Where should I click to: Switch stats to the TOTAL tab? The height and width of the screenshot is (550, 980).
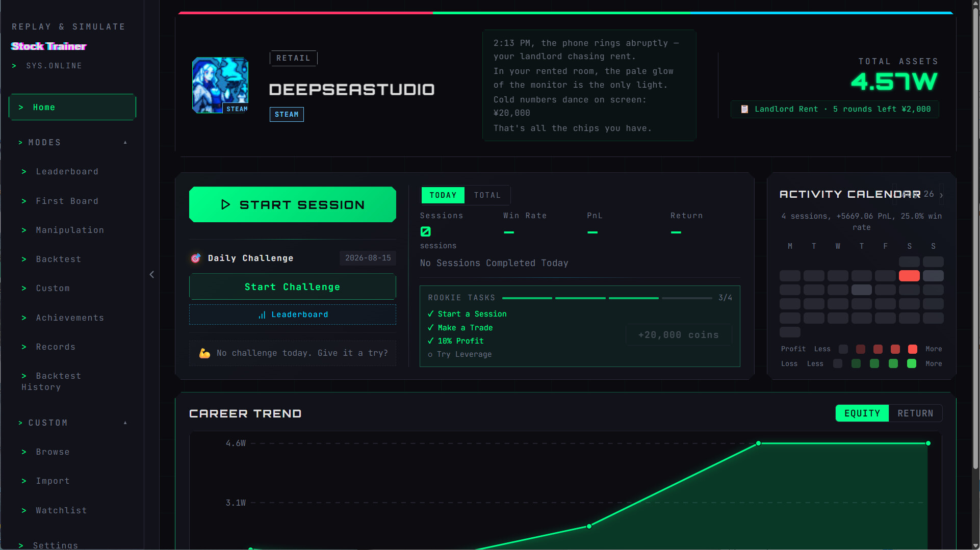487,195
